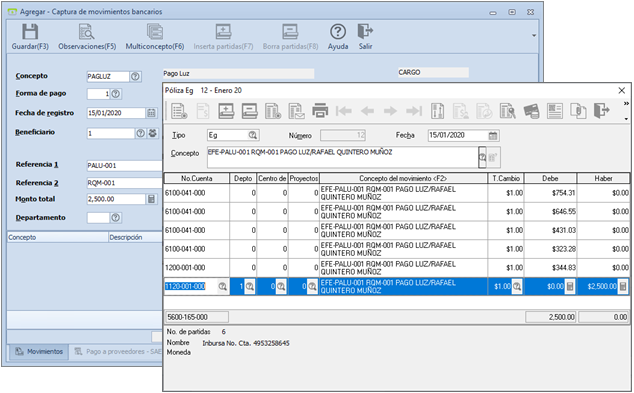The width and height of the screenshot is (634, 393).
Task: Click the document with attachment clip icon
Action: coord(578,111)
